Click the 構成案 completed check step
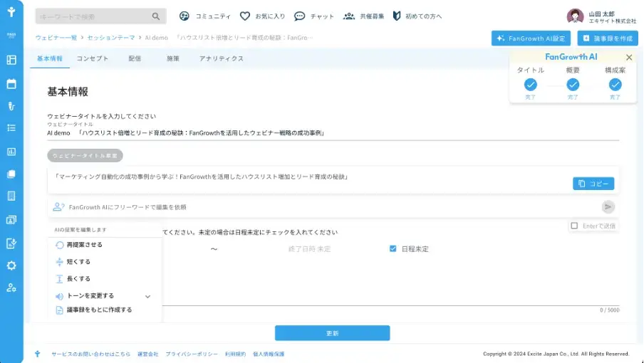Screen dimensions: 644x363 [615, 85]
